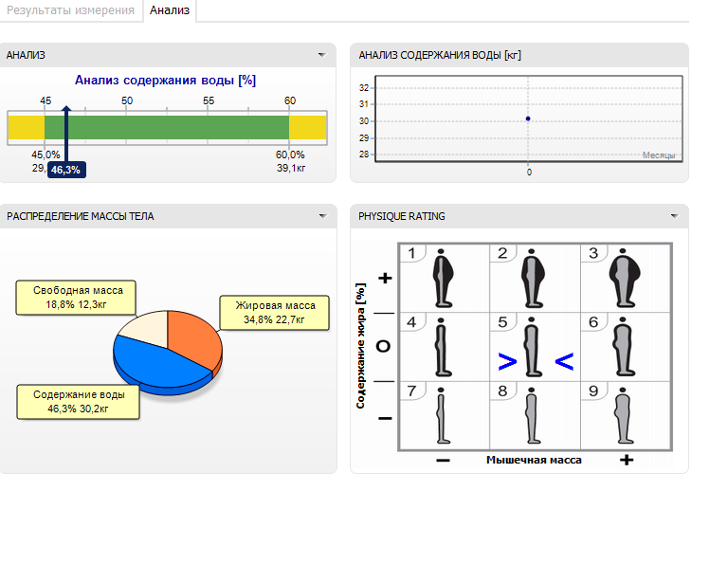The width and height of the screenshot is (728, 582).
Task: Click the Жировая масса label box
Action: point(274,313)
